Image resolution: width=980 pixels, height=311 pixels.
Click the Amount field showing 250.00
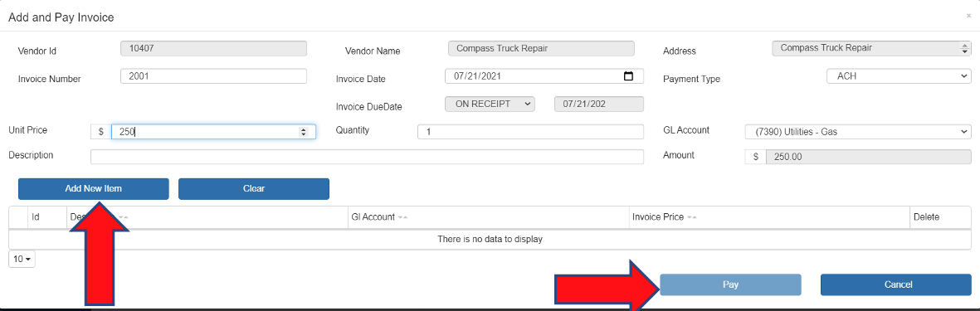click(869, 157)
